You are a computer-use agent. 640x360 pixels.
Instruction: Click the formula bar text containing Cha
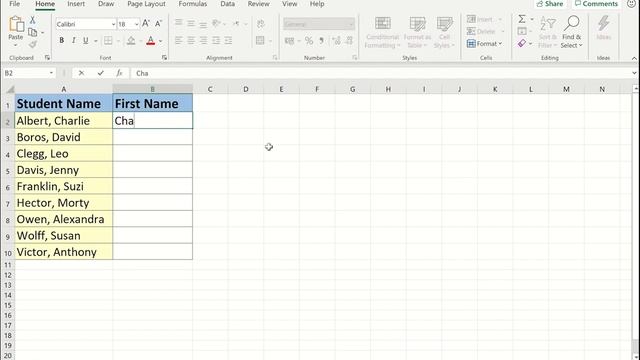[x=142, y=73]
